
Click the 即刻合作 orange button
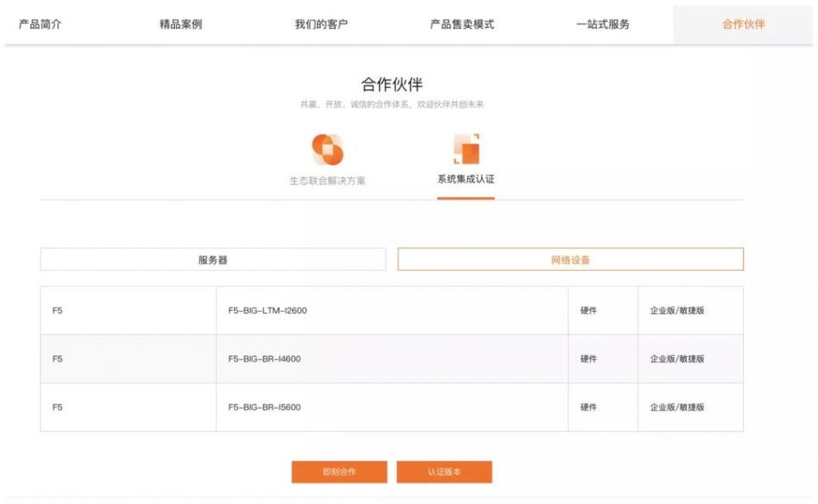[x=339, y=472]
